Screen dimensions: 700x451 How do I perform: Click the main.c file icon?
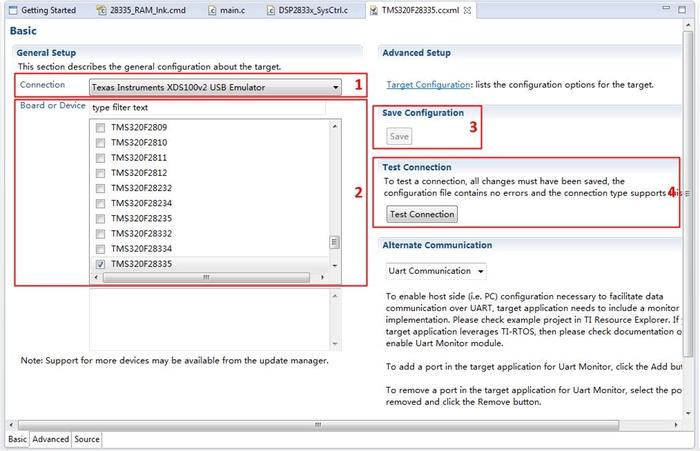coord(212,10)
